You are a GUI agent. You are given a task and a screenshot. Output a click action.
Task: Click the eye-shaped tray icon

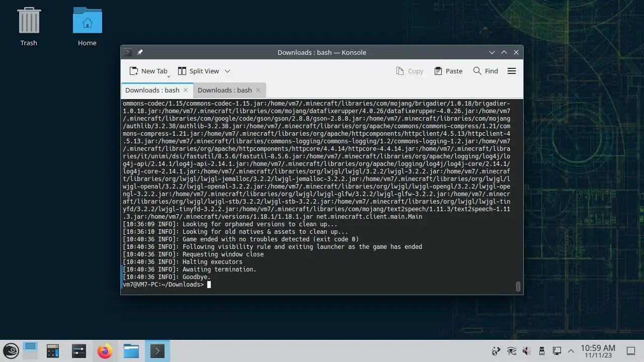512,351
